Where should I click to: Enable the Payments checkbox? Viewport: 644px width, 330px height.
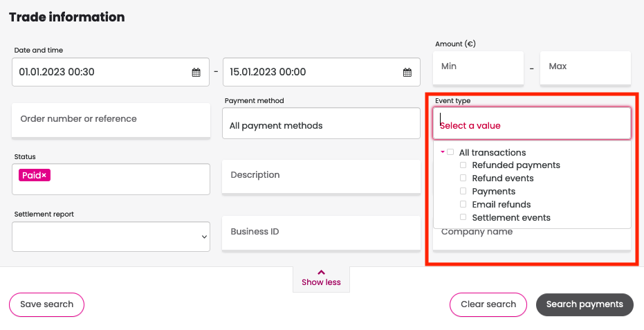pyautogui.click(x=463, y=191)
